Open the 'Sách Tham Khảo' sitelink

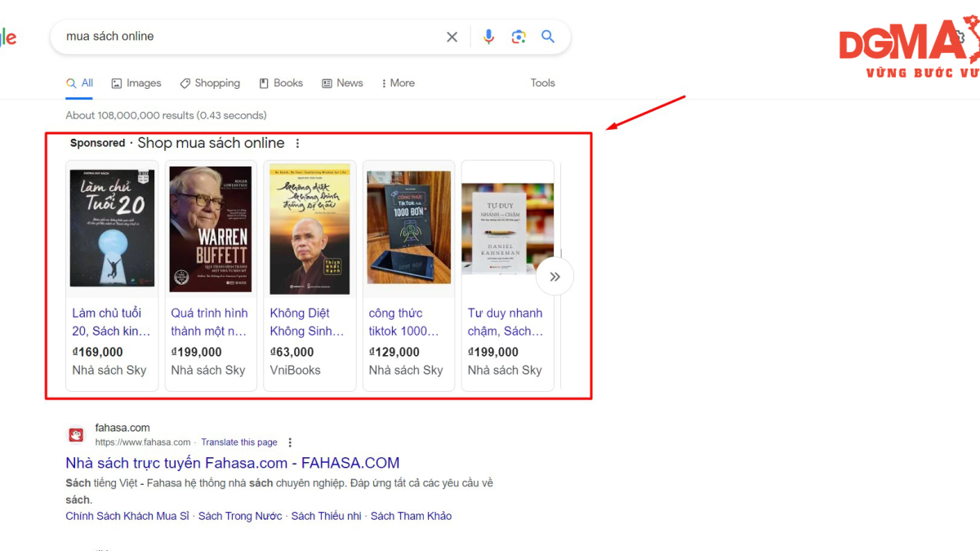[x=411, y=516]
